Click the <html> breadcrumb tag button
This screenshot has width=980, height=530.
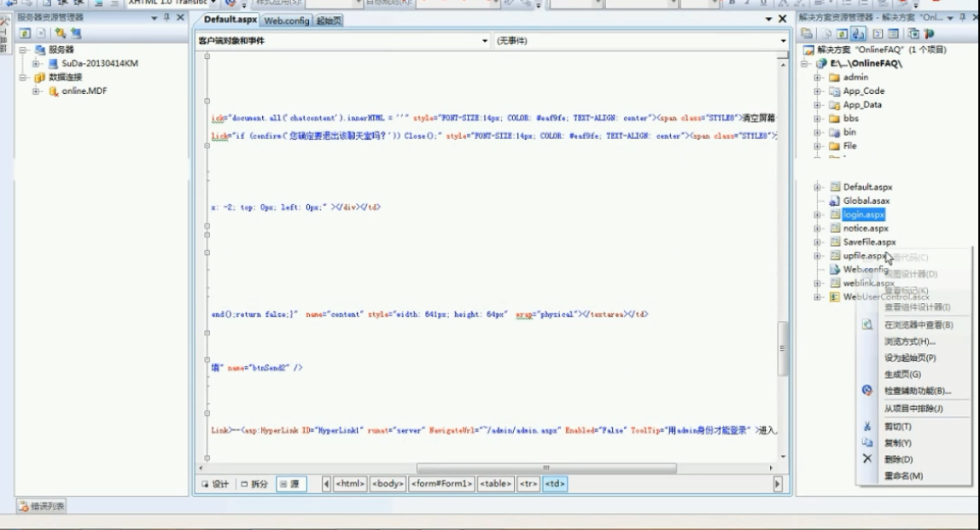click(349, 484)
